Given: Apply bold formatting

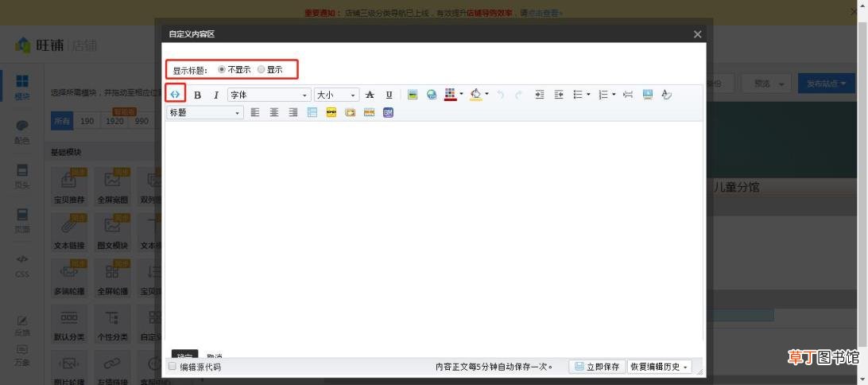Looking at the screenshot, I should 197,95.
